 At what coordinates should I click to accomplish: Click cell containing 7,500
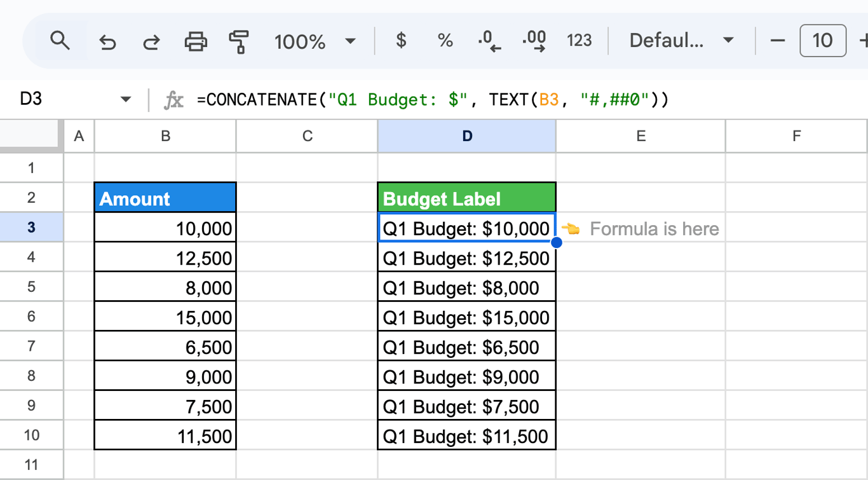(x=165, y=406)
